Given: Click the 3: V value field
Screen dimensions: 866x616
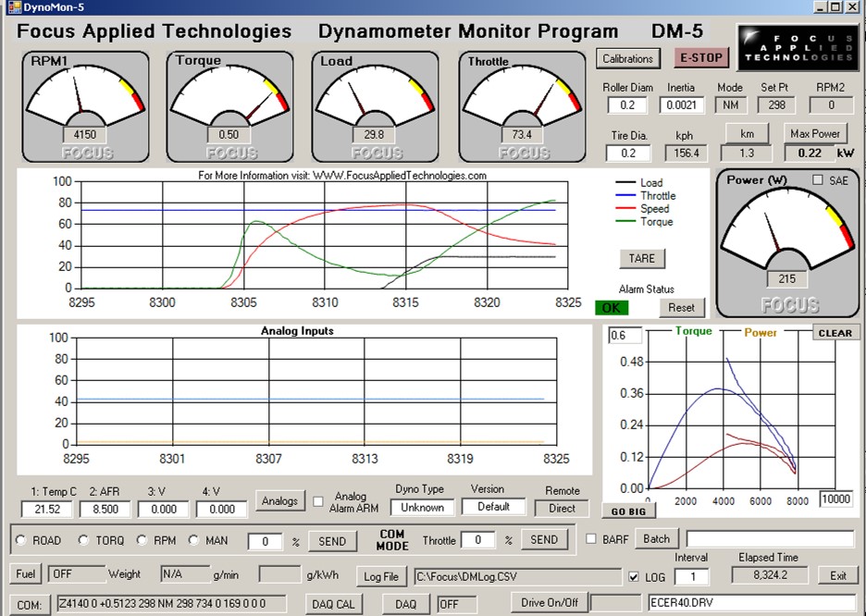Looking at the screenshot, I should click(164, 509).
